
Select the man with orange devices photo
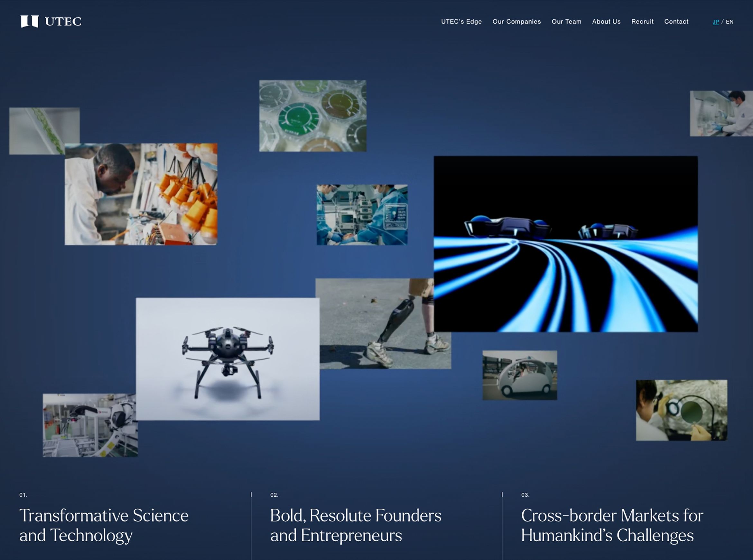click(x=141, y=194)
